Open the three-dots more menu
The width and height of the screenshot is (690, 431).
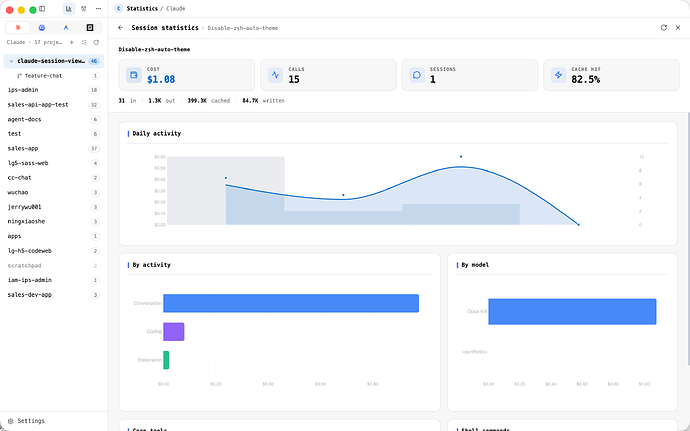[x=98, y=9]
